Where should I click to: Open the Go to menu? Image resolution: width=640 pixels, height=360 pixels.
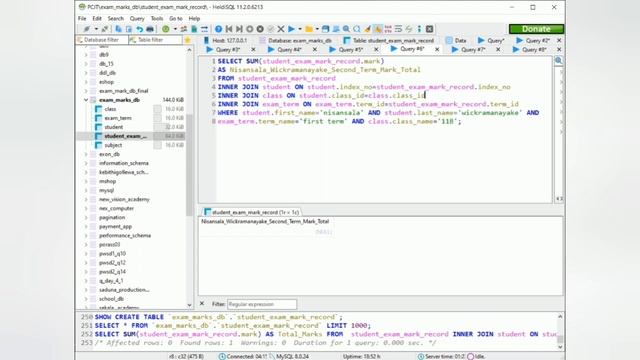pos(176,18)
